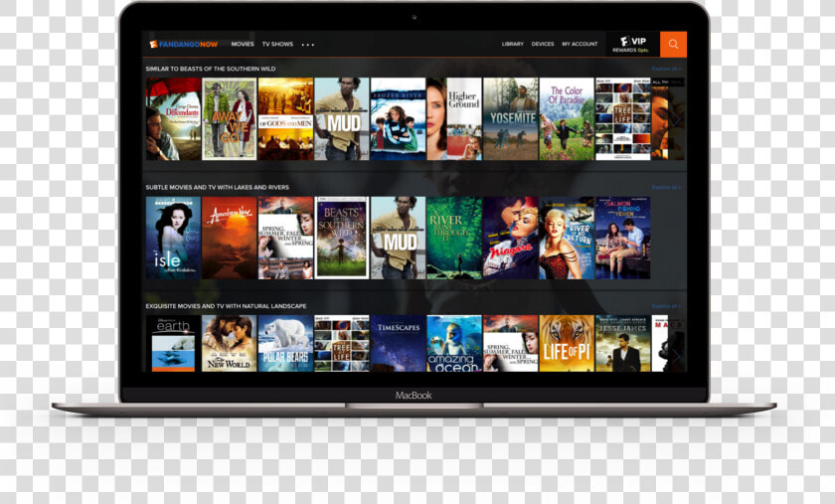835x504 pixels.
Task: Select the Yosemite poster
Action: [x=510, y=119]
